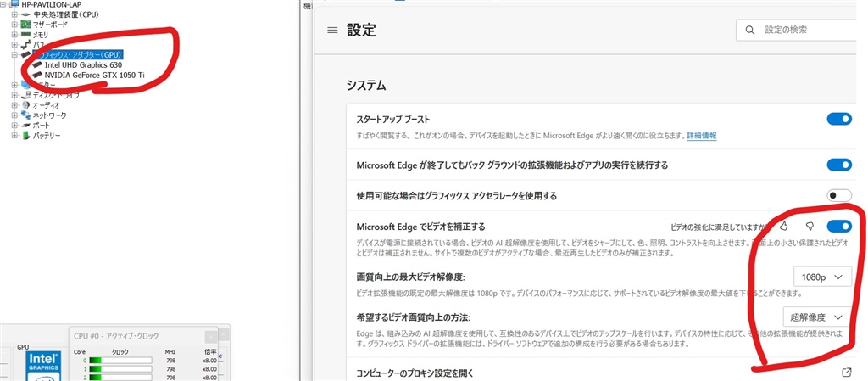
Task: Click the Intel Graphics logo under GPU
Action: coord(43,366)
